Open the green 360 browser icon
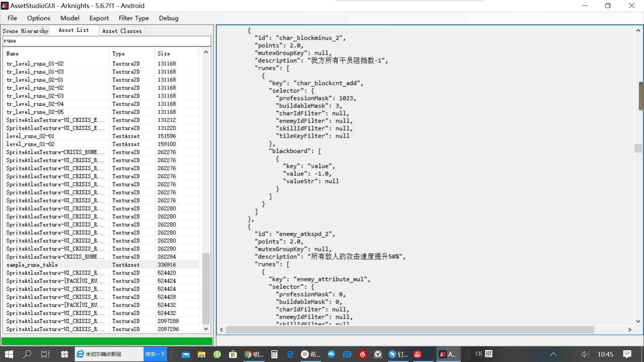The width and height of the screenshot is (644, 362). (x=217, y=354)
